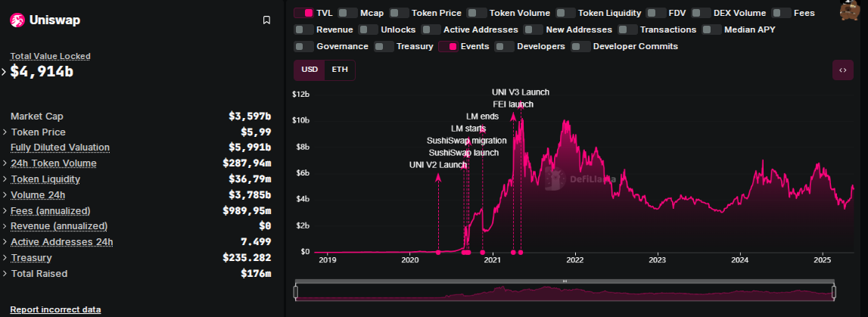
Task: Click the right handle of range slider
Action: coord(834,292)
